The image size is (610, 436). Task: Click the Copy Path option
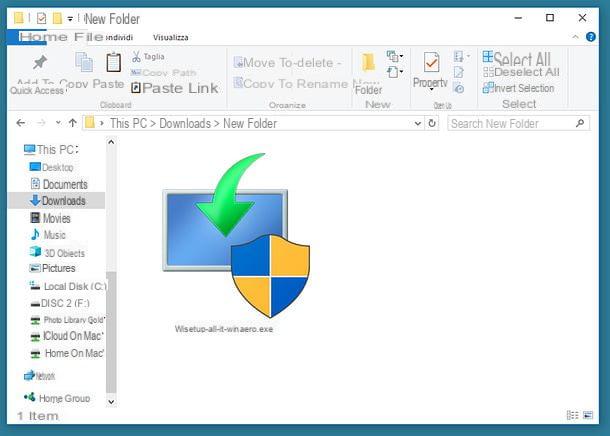pos(163,73)
